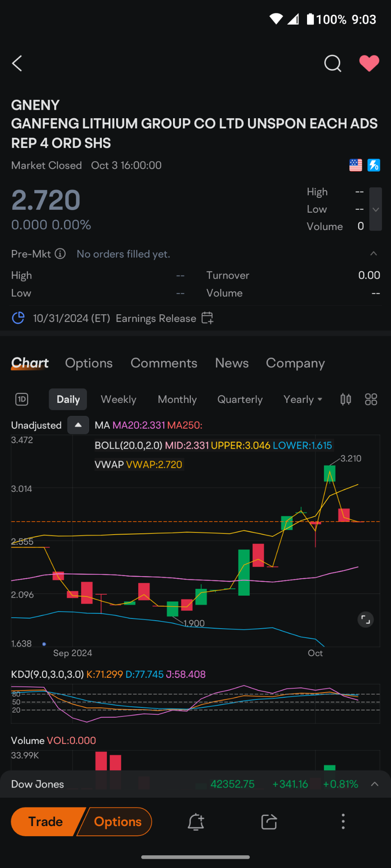This screenshot has width=391, height=868.
Task: Collapse the Pre-Mkt section chevron
Action: tap(374, 254)
